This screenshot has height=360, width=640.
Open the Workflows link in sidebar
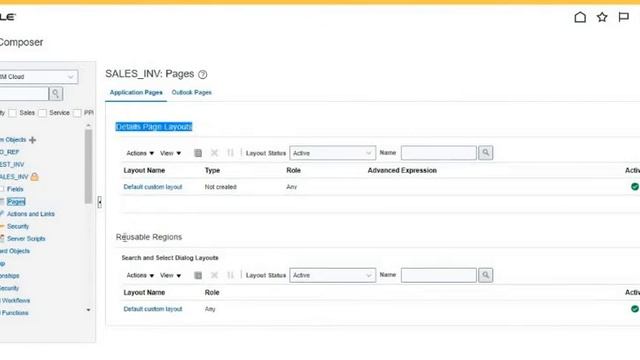[x=15, y=300]
